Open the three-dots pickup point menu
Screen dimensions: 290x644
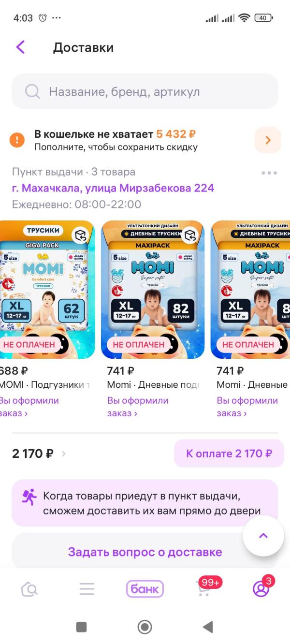coord(269,173)
